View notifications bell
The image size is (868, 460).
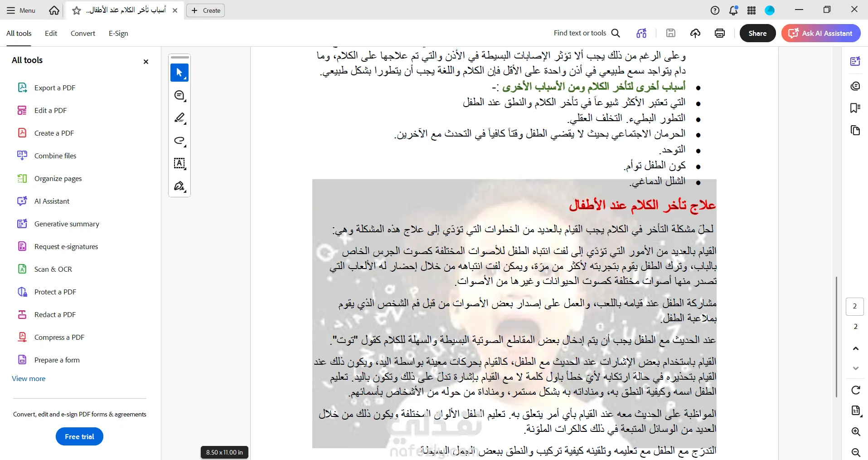coord(733,10)
